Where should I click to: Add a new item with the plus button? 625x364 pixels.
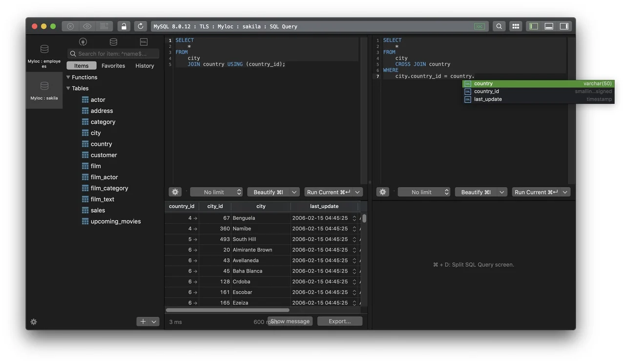pos(143,322)
